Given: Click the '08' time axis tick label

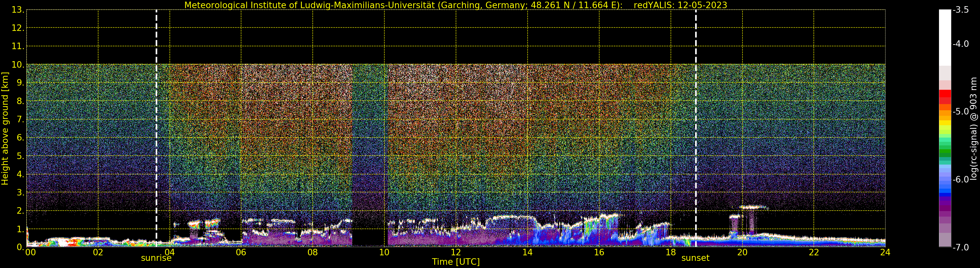Looking at the screenshot, I should pyautogui.click(x=312, y=252).
